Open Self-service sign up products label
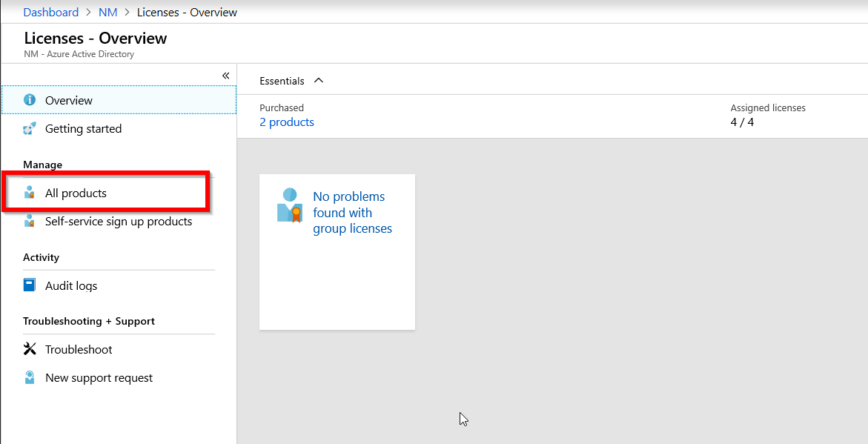 tap(119, 222)
